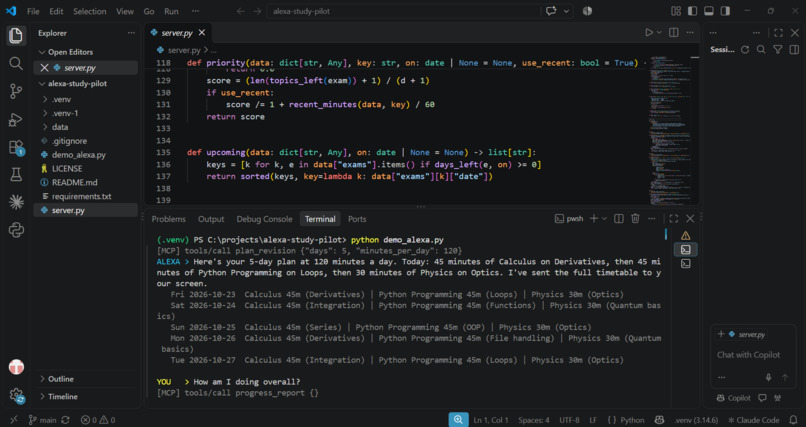Open requirements.txt in the explorer
The height and width of the screenshot is (427, 806).
(x=81, y=196)
